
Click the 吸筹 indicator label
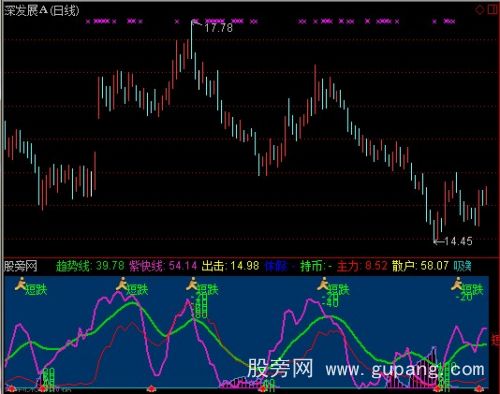462,266
